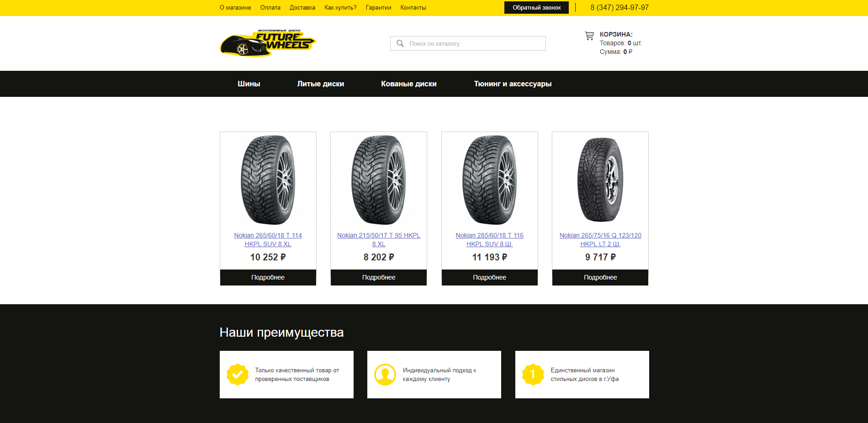Screen dimensions: 868x423
Task: Open the Nokian 285/60/18 T 116 link
Action: (490, 239)
